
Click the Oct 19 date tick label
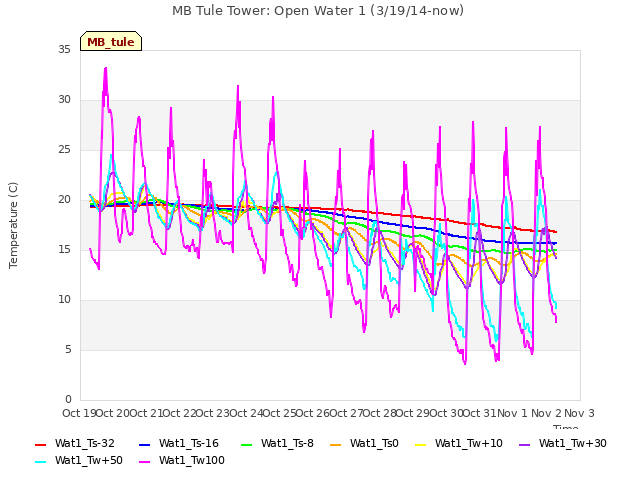pos(79,413)
